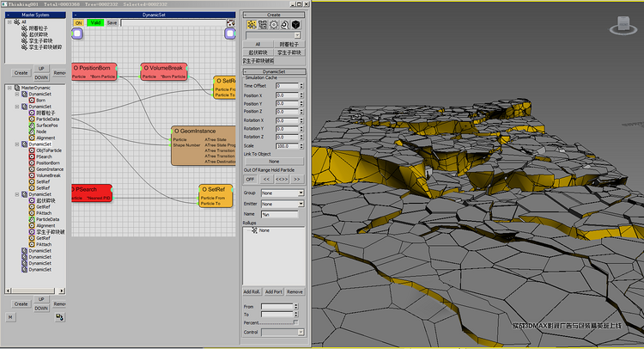Select VolumeBreak in the operator tree
Viewport: 644px width, 349px height.
tap(48, 175)
